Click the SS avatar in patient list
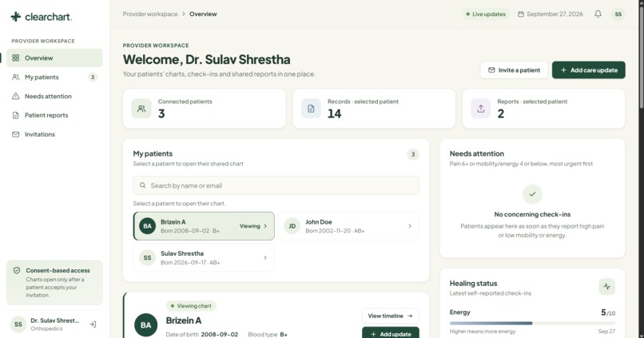Image resolution: width=644 pixels, height=338 pixels. (148, 257)
